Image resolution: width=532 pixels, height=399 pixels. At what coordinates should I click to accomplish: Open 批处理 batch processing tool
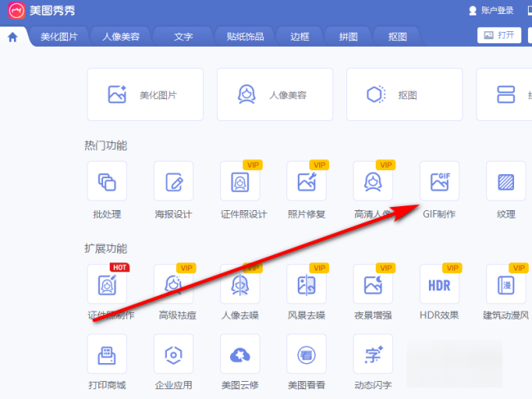click(106, 182)
